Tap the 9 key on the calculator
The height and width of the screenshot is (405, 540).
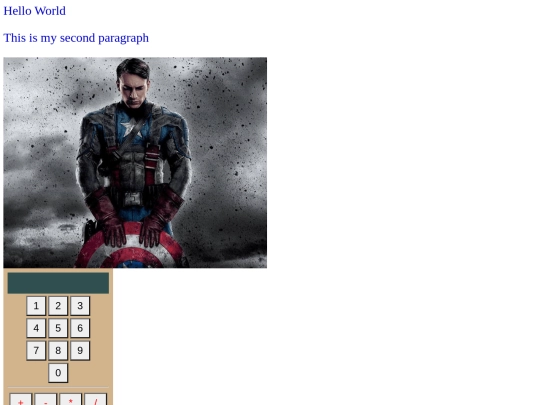pyautogui.click(x=80, y=351)
